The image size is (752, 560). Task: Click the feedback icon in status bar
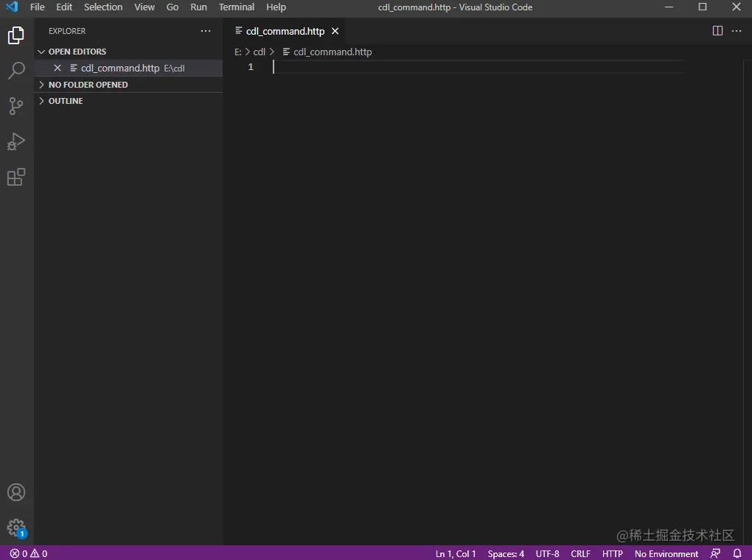pos(715,553)
